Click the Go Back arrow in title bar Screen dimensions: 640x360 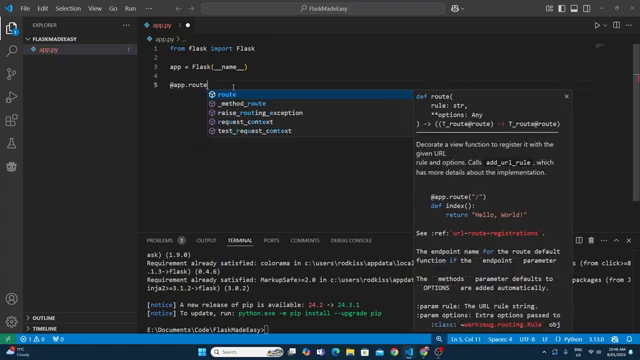(178, 8)
